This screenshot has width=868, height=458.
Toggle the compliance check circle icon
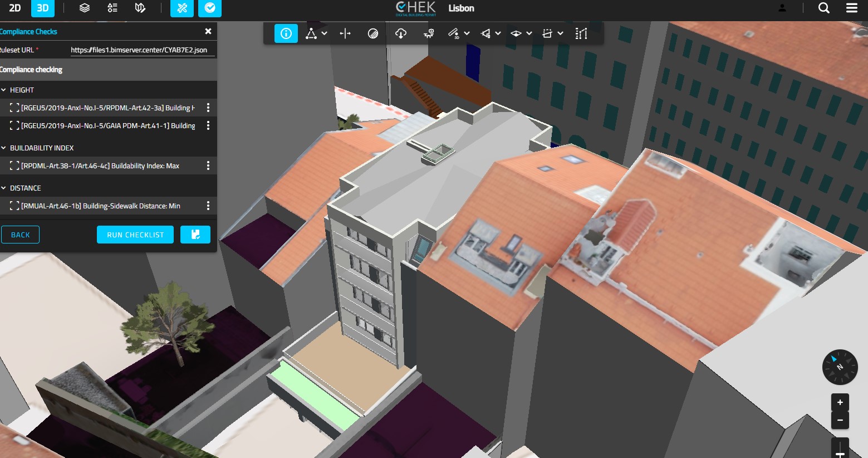(210, 8)
